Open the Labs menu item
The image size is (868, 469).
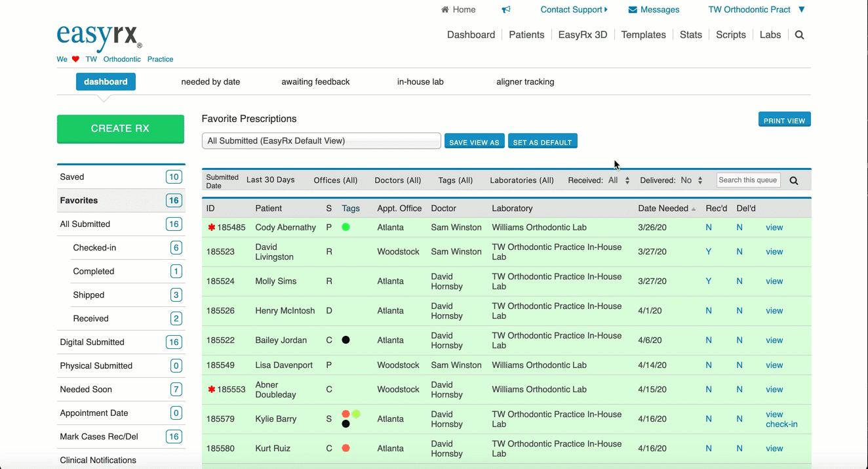[770, 35]
